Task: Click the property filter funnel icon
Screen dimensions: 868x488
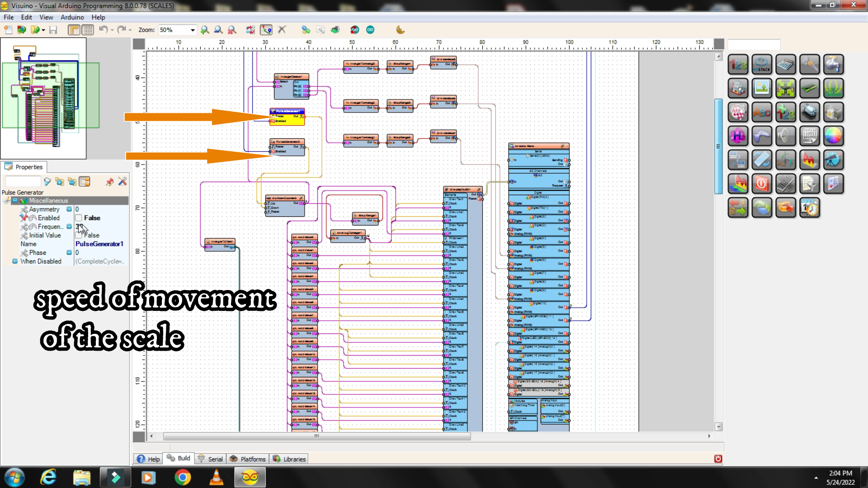Action: pyautogui.click(x=47, y=182)
